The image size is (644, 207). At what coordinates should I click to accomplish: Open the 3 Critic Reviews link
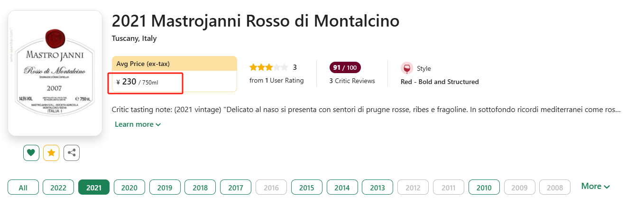pos(352,81)
